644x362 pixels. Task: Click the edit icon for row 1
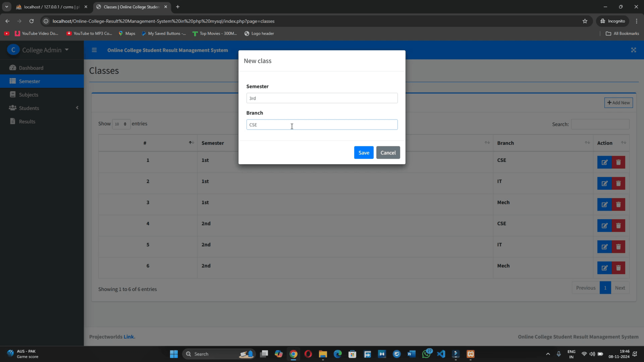tap(604, 162)
